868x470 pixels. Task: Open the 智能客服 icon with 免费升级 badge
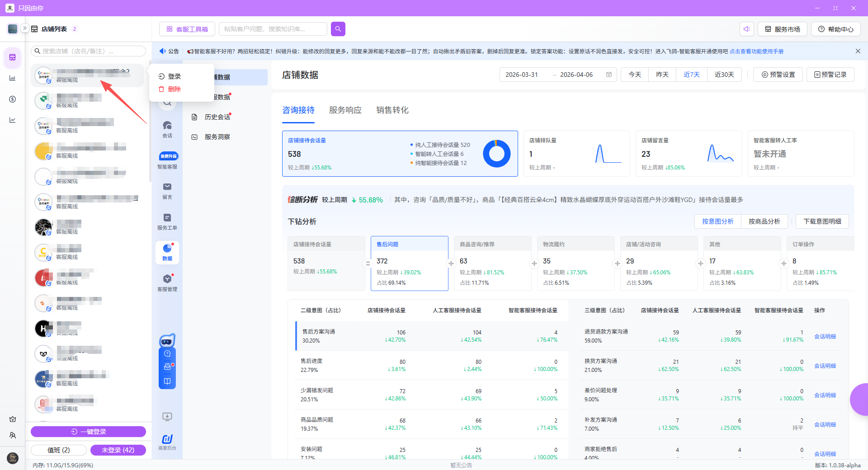[167, 160]
